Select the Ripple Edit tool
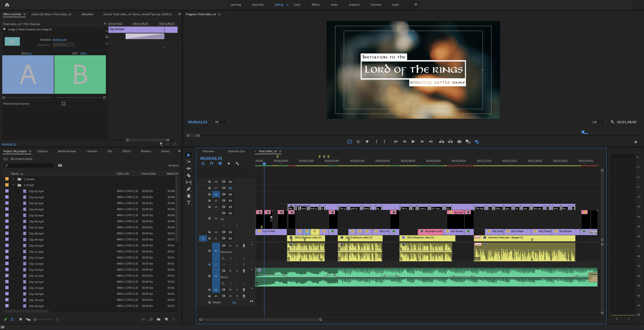Viewport: 644px width, 330px height. 189,168
